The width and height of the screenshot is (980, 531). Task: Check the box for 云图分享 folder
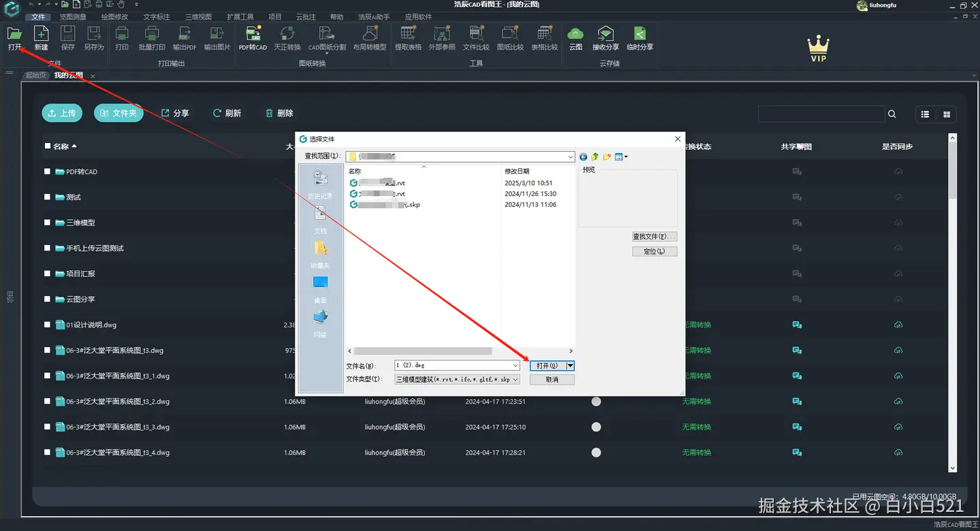coord(48,300)
